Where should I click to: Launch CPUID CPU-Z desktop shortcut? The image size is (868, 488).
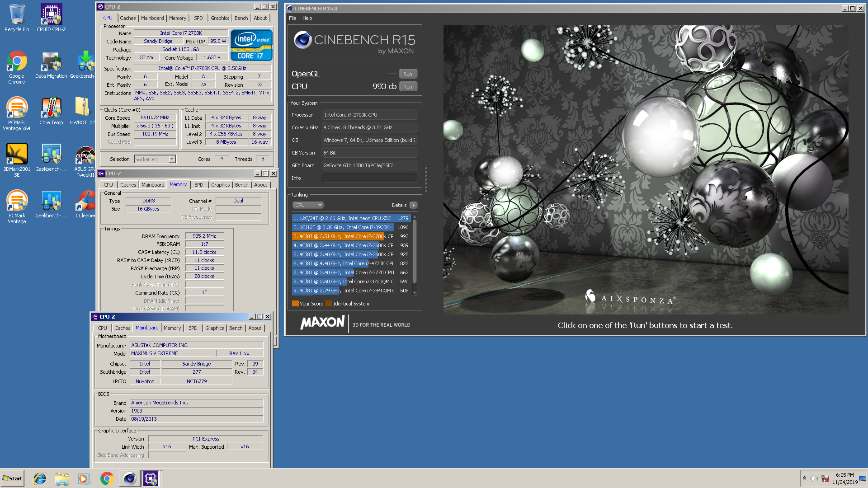coord(51,18)
